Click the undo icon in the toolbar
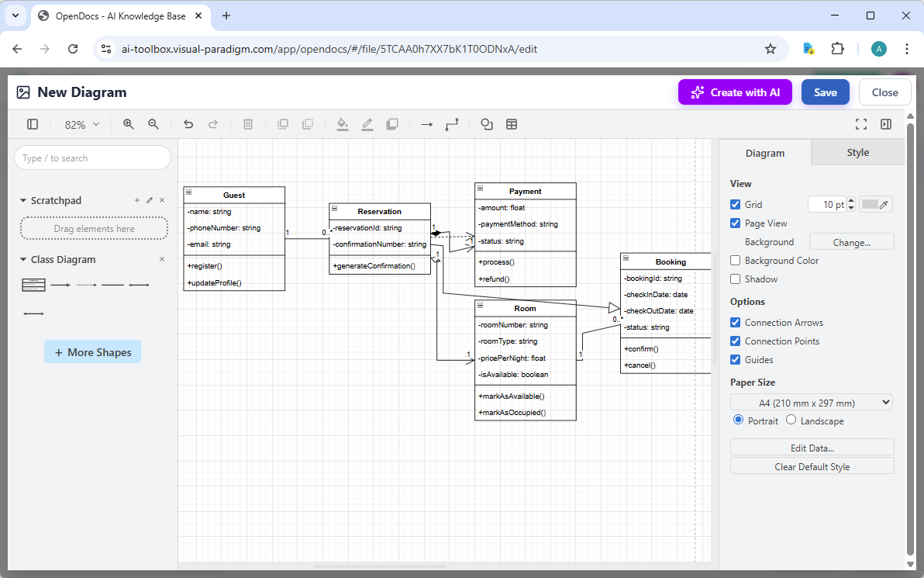924x578 pixels. pos(188,124)
